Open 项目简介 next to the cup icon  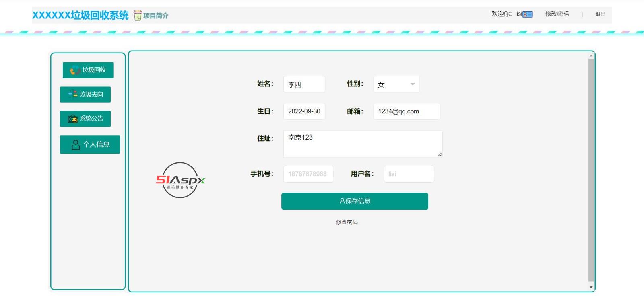pyautogui.click(x=156, y=16)
